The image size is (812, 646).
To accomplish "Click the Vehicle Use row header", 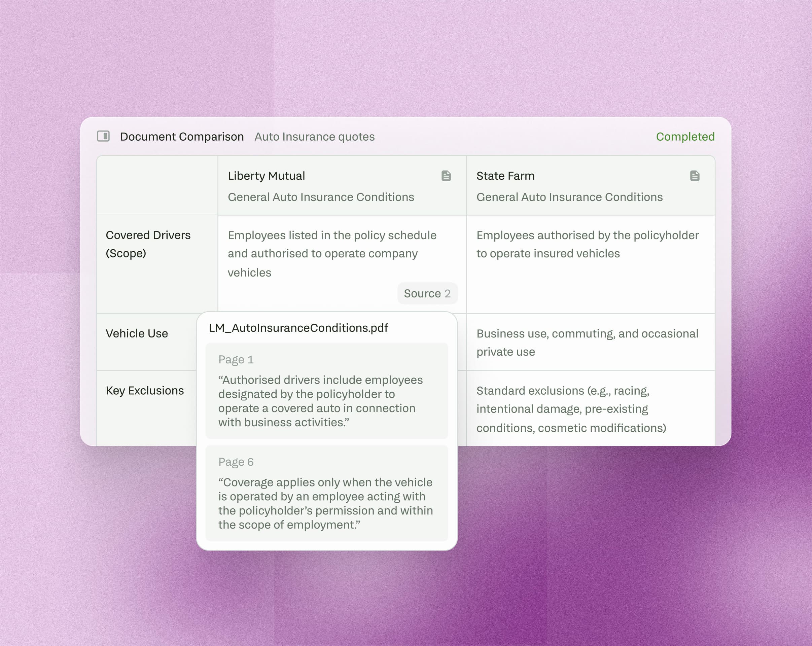I will (137, 333).
